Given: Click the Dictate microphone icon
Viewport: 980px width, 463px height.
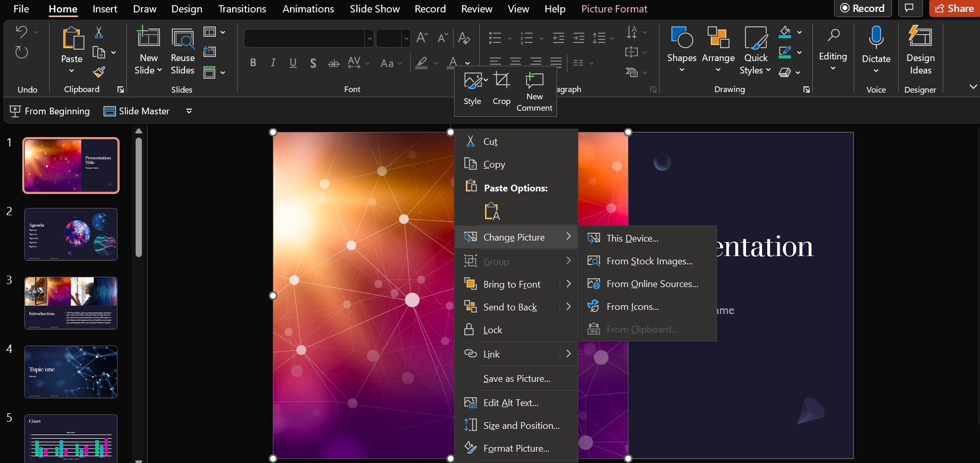Looking at the screenshot, I should (876, 37).
